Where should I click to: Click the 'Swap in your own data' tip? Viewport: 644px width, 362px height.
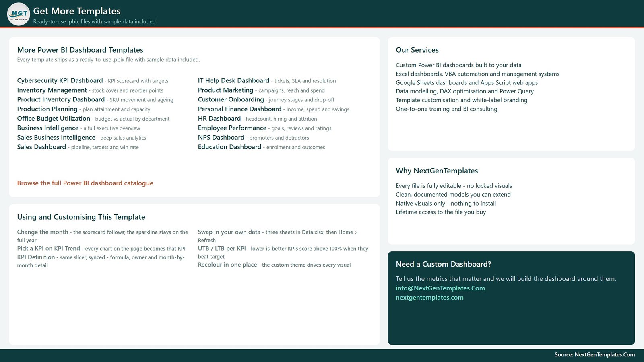278,236
